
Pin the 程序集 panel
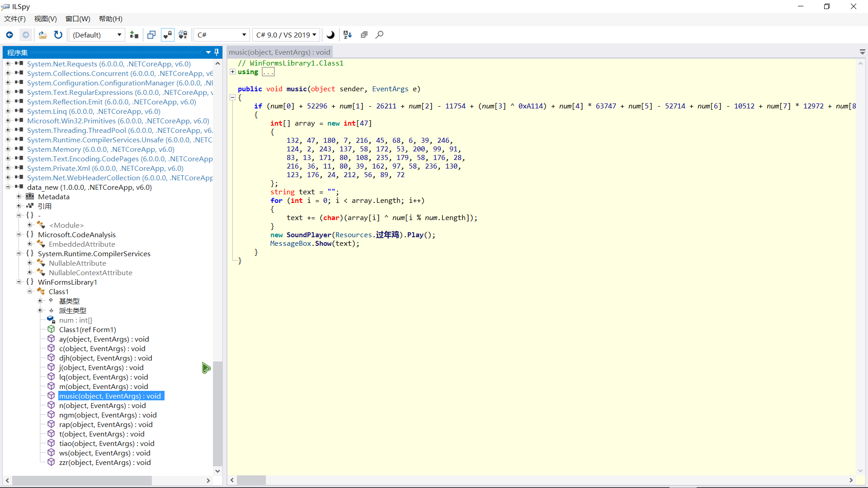217,52
